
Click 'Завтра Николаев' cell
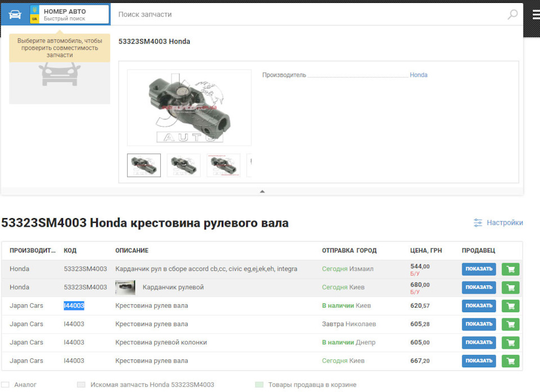(349, 324)
